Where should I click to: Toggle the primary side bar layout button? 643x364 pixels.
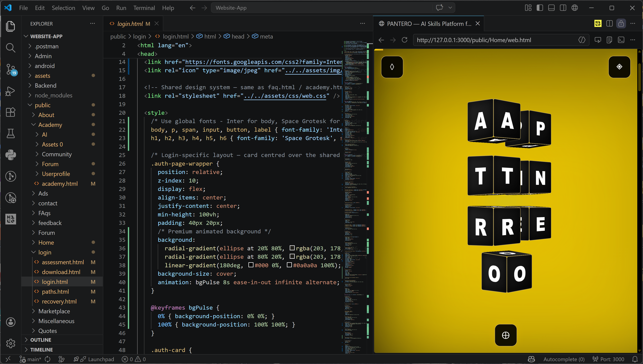(540, 8)
